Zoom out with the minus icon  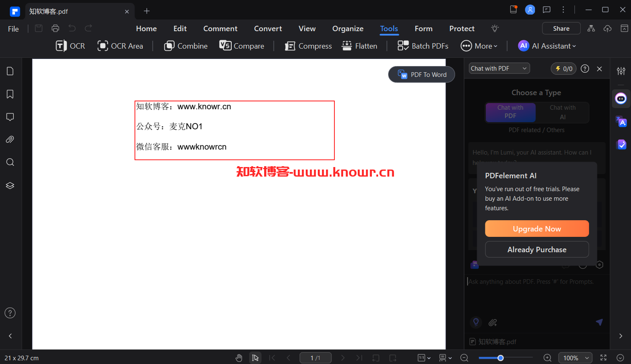[464, 358]
